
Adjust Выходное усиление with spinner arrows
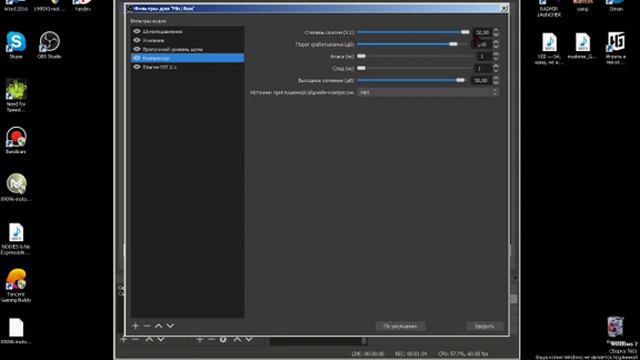click(496, 80)
